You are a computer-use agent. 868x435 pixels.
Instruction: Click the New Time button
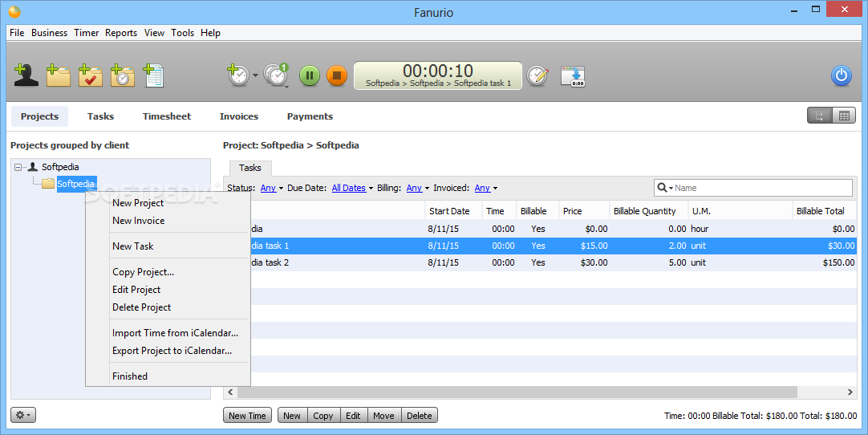point(247,416)
